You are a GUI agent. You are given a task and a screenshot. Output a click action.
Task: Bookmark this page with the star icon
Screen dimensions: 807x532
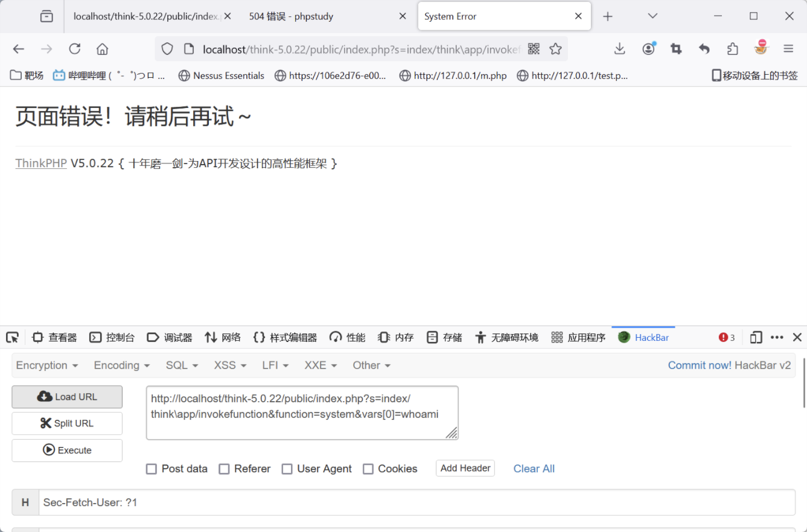pos(556,49)
